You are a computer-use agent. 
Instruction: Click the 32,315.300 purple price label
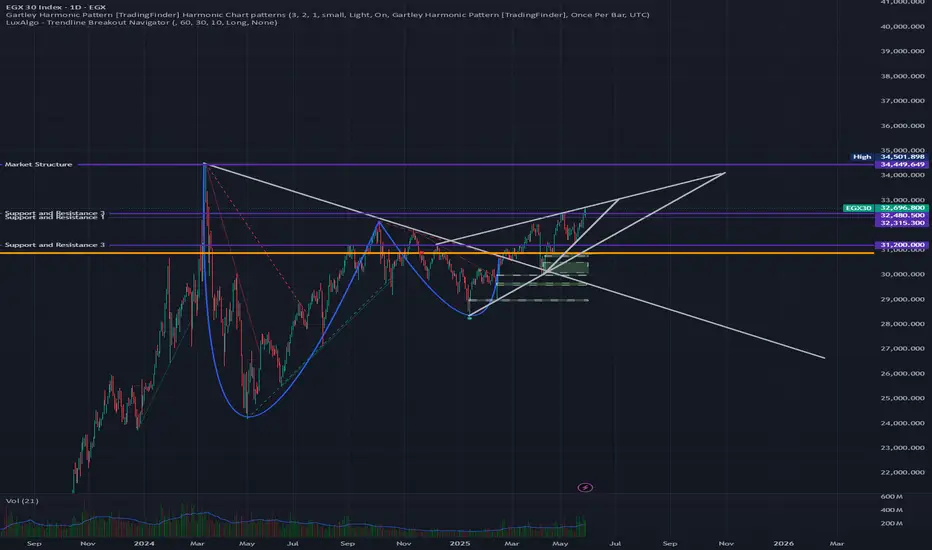[x=902, y=223]
